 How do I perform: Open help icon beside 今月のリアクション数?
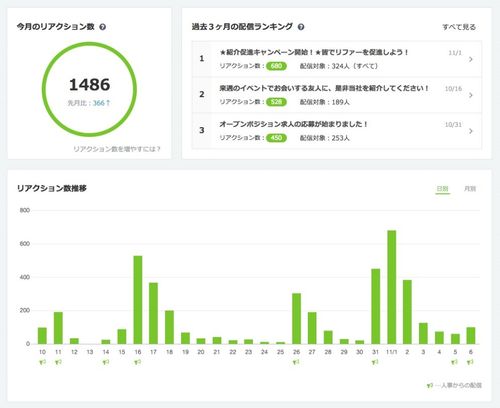coord(103,27)
